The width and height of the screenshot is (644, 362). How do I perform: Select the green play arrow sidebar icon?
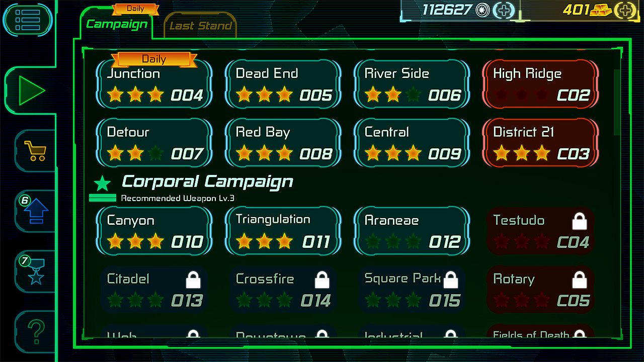coord(31,91)
